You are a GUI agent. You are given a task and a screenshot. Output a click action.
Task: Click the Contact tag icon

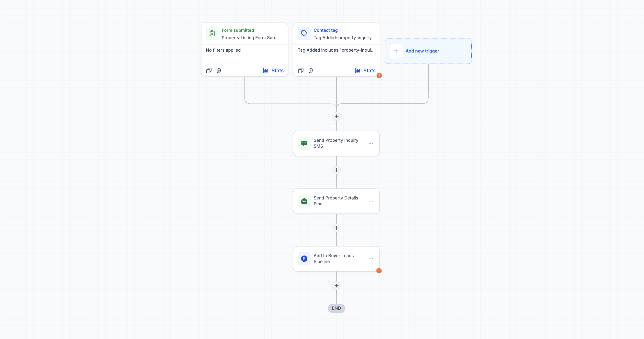pos(304,34)
